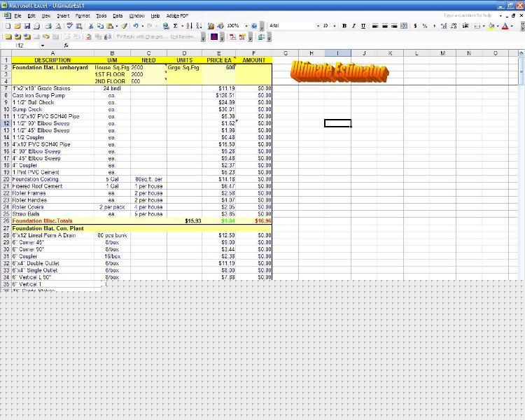Apply the red Font Color A
Viewport: 525px width, 420px height.
tap(505, 26)
